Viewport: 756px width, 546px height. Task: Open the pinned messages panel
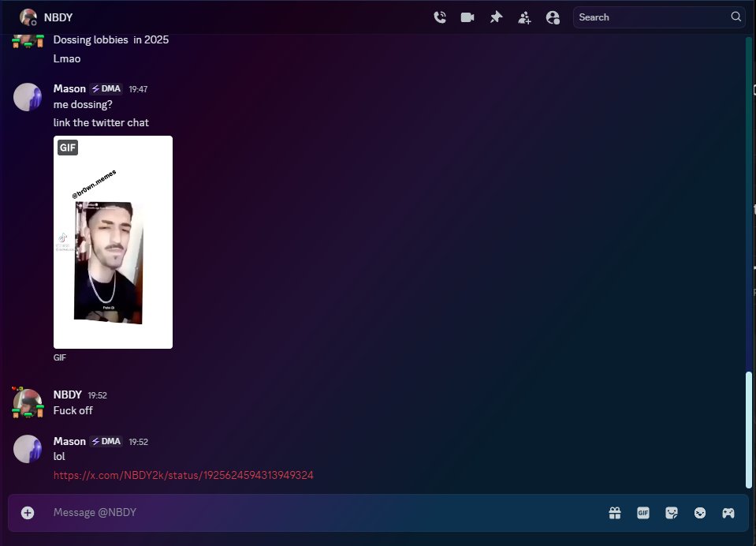[x=496, y=17]
